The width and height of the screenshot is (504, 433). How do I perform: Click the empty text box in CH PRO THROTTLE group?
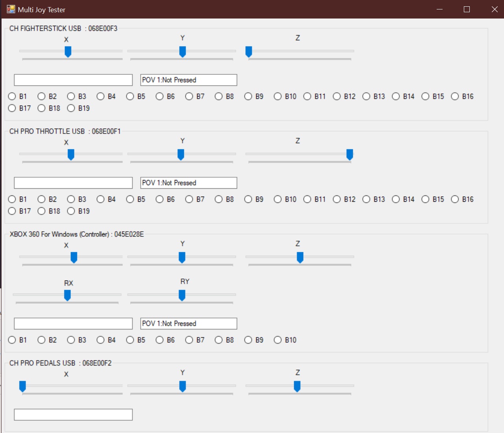73,183
